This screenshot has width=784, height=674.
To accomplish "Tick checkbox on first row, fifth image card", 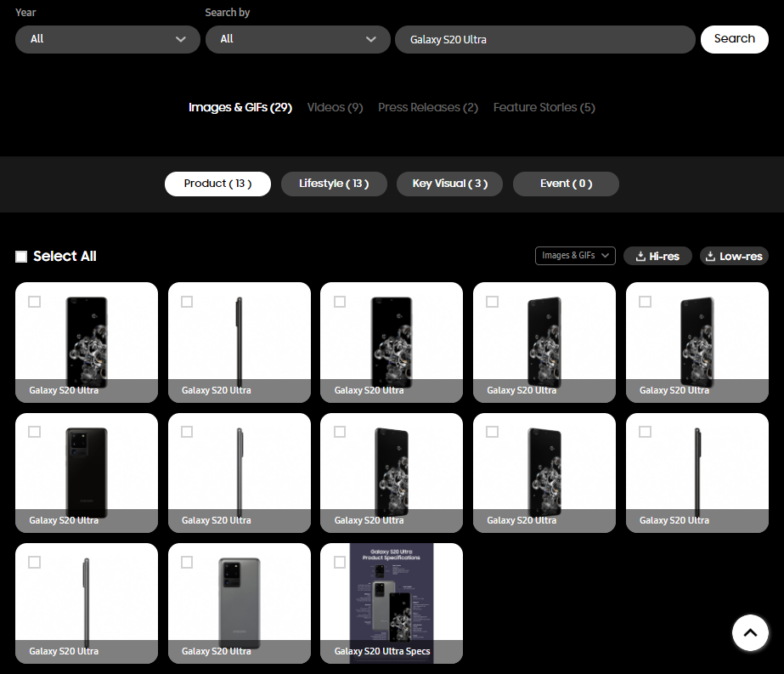I will pos(645,301).
